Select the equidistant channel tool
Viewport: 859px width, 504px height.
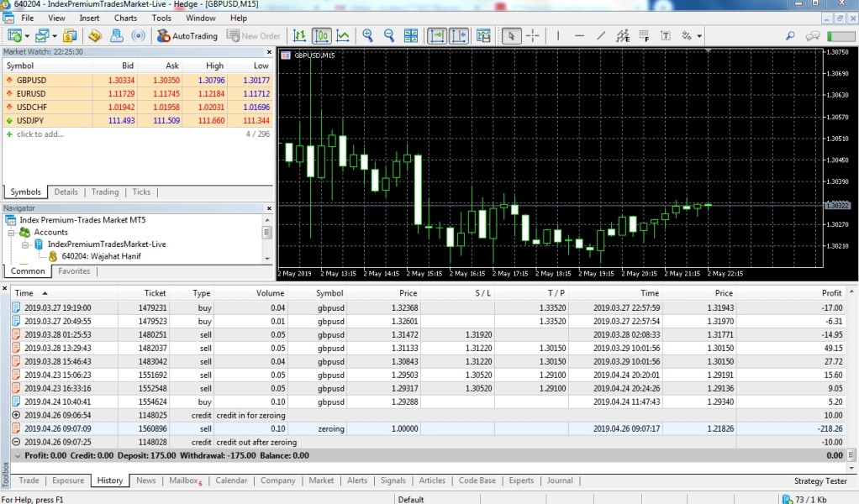[x=622, y=36]
